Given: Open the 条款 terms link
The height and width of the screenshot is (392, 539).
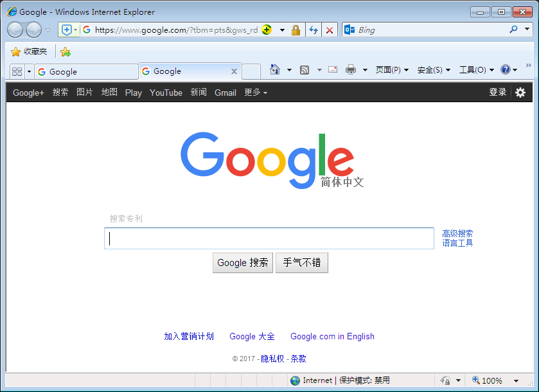Looking at the screenshot, I should coord(298,359).
